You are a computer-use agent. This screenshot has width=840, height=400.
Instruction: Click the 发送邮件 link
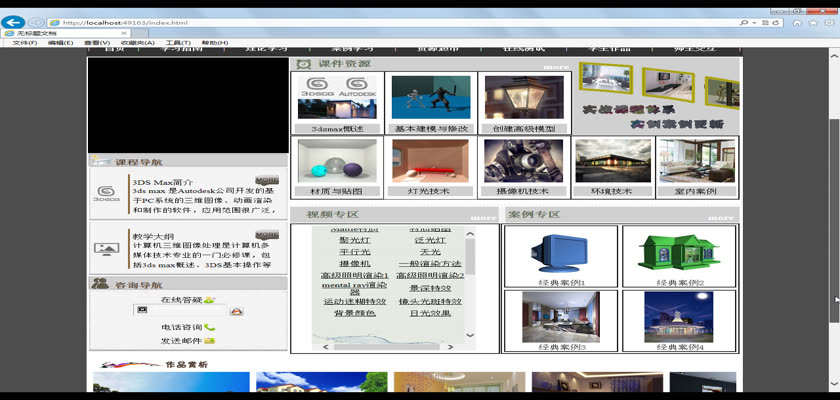point(182,341)
